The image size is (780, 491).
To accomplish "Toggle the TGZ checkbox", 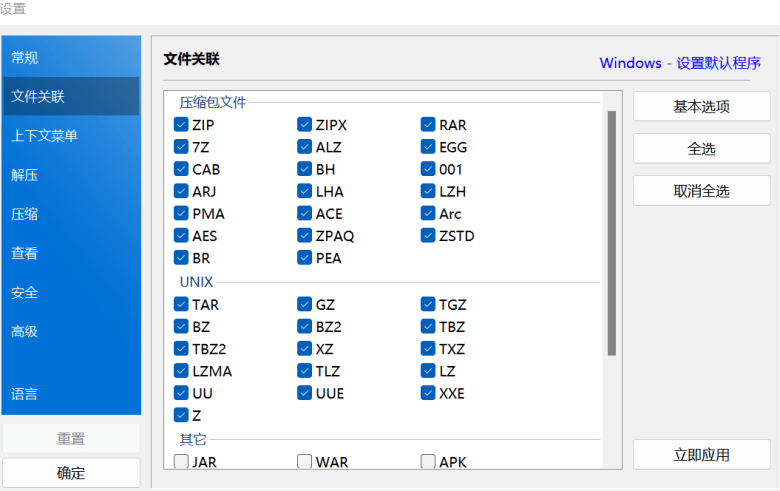I will pos(428,304).
